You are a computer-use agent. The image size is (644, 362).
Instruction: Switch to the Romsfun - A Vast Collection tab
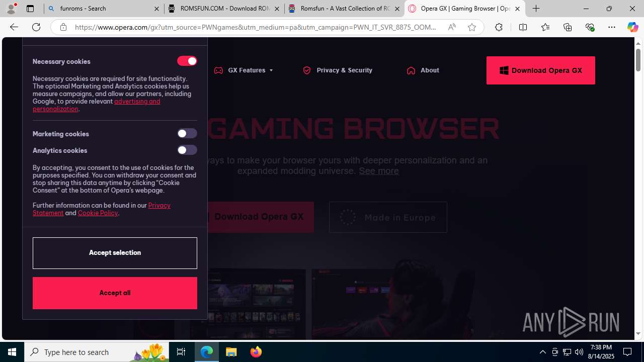coord(345,9)
